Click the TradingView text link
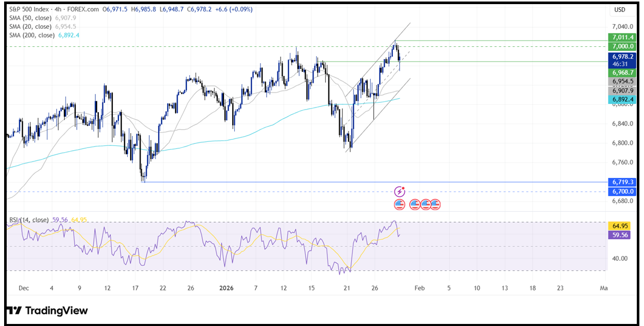The width and height of the screenshot is (644, 326). pyautogui.click(x=56, y=311)
